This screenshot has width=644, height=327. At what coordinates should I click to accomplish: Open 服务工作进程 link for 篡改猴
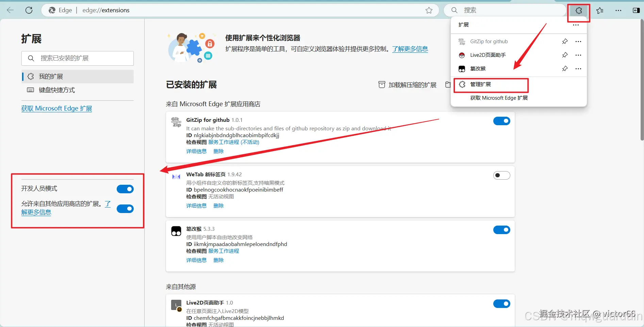click(224, 251)
